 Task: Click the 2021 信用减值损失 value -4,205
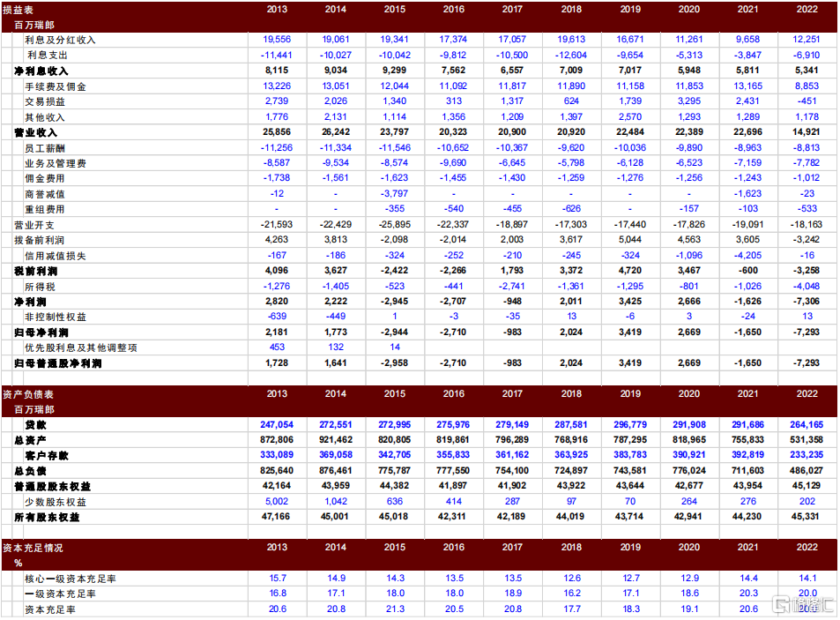pos(747,256)
